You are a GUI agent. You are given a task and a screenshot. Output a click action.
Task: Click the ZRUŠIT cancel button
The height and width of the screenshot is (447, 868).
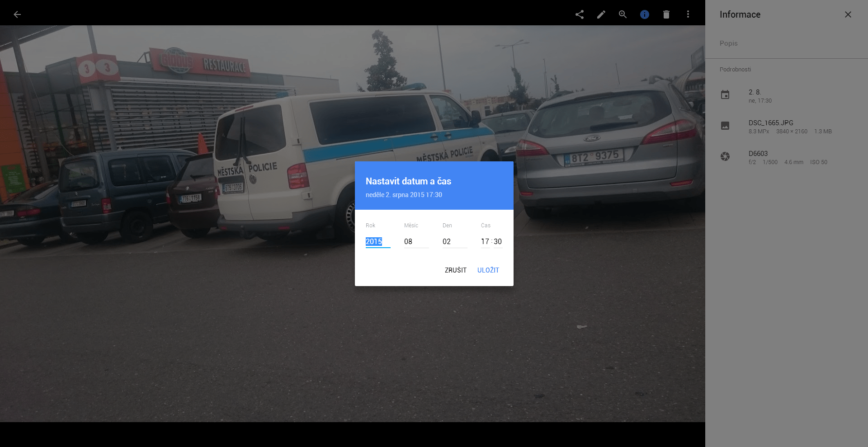click(x=455, y=270)
